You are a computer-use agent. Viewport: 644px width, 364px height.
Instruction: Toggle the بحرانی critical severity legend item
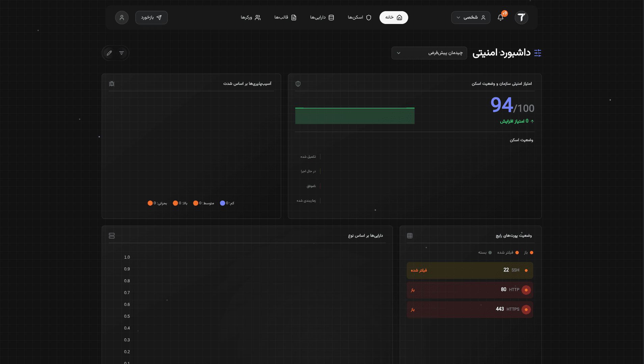[x=157, y=203]
